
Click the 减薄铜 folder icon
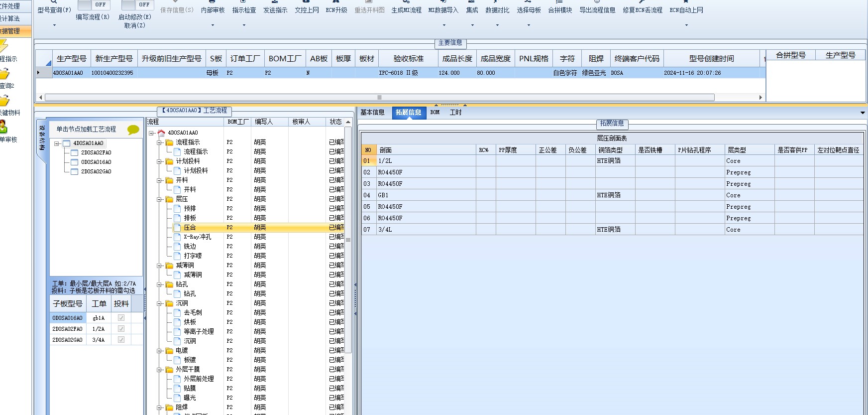click(x=169, y=265)
